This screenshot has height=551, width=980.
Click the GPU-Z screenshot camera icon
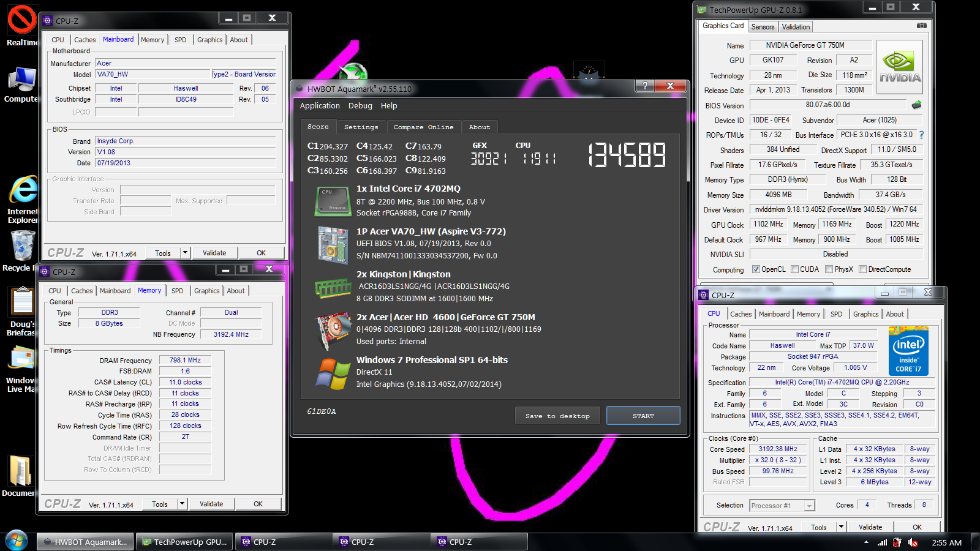point(921,26)
